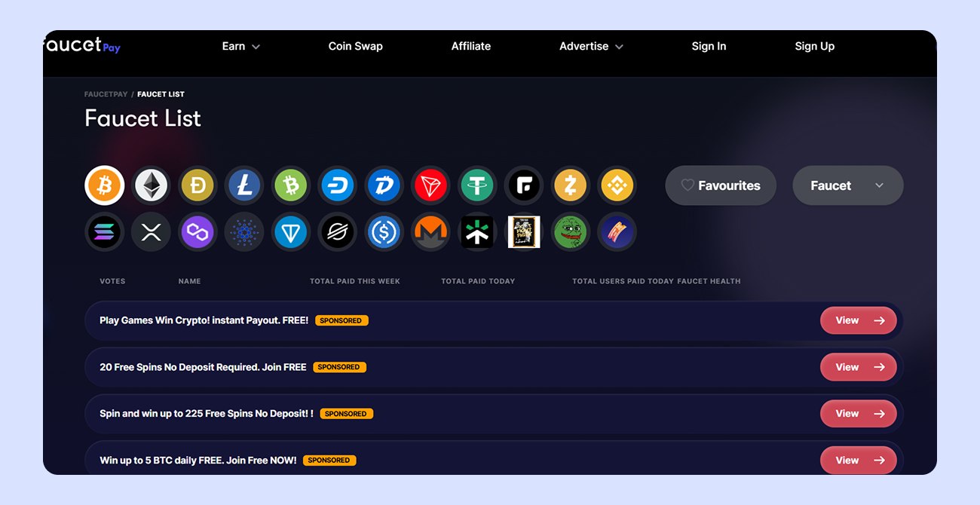Select the Ethereum coin filter

coord(151,185)
